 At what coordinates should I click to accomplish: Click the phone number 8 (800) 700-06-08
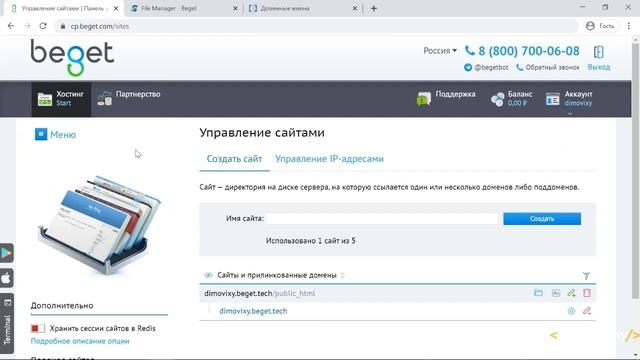(529, 51)
